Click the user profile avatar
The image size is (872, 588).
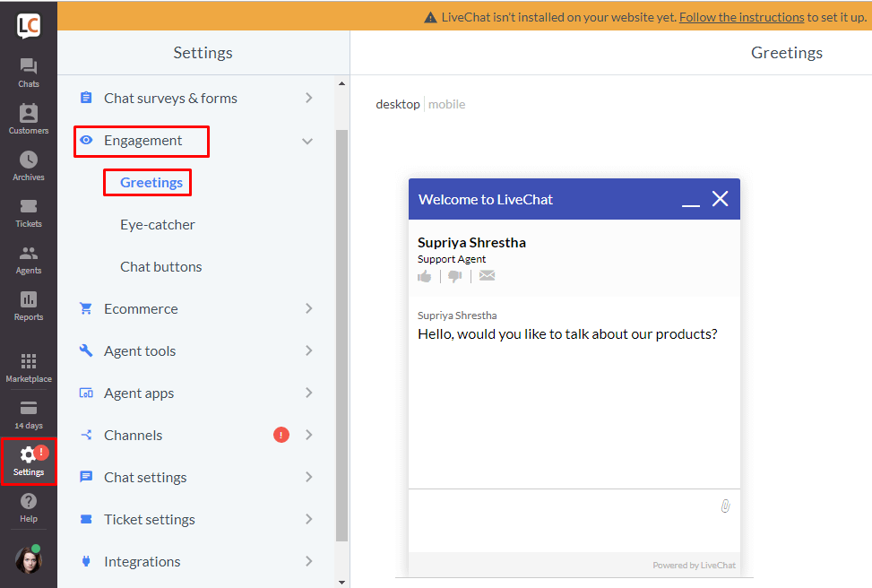(29, 559)
